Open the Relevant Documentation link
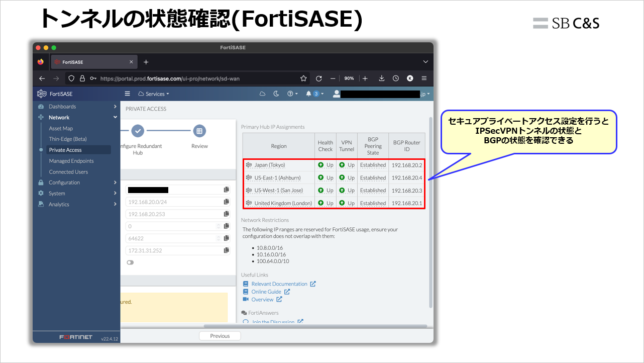 point(279,284)
